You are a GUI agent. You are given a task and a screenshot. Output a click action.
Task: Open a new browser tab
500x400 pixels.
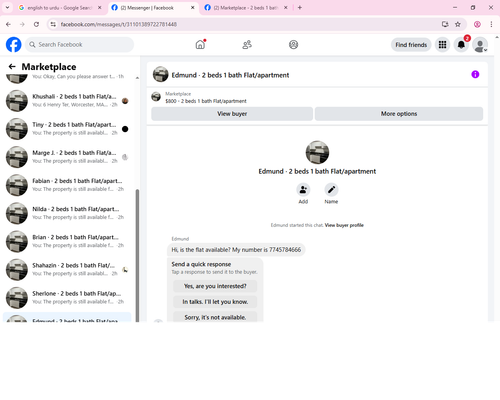300,8
